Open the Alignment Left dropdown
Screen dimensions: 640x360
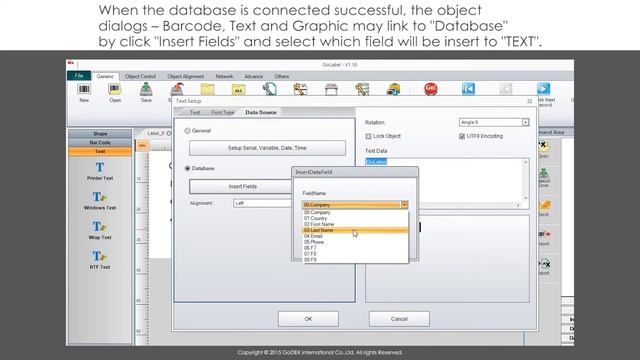click(x=262, y=203)
